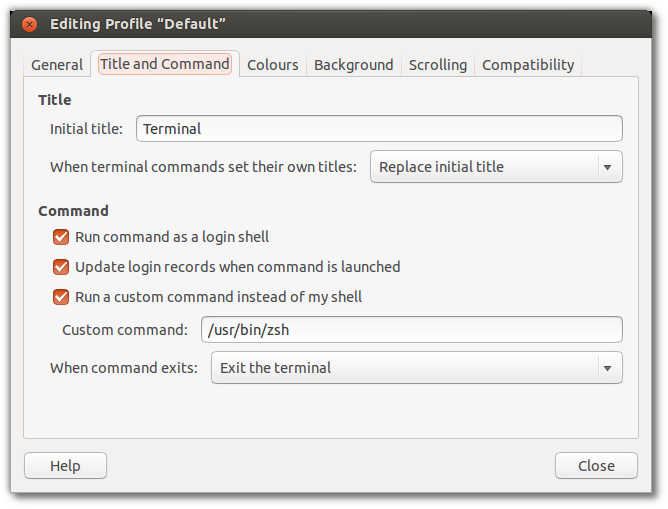Expand the Exit the terminal dropdown
The width and height of the screenshot is (668, 509).
click(417, 368)
